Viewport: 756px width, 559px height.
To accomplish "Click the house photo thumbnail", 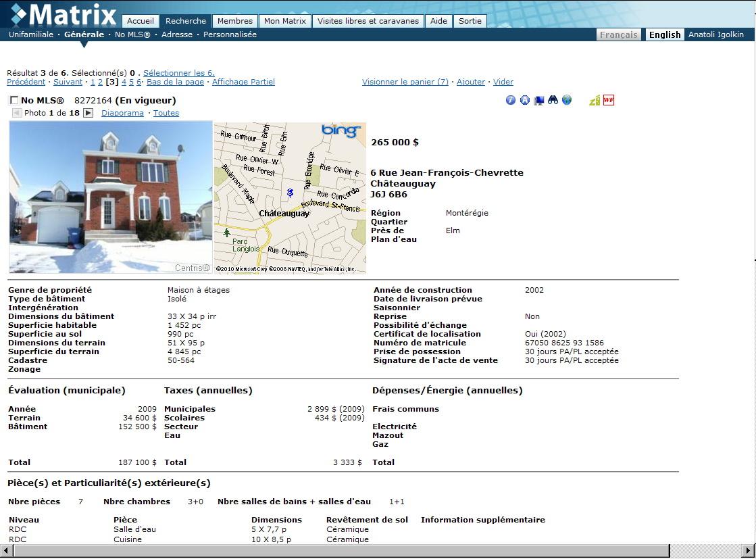I will pos(111,197).
